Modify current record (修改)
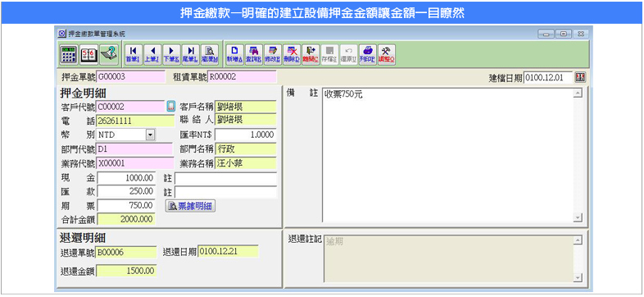The height and width of the screenshot is (297, 644). coord(273,54)
